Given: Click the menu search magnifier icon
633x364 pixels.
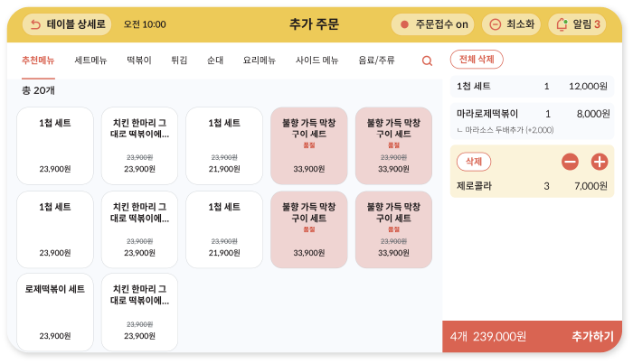Looking at the screenshot, I should tap(427, 61).
